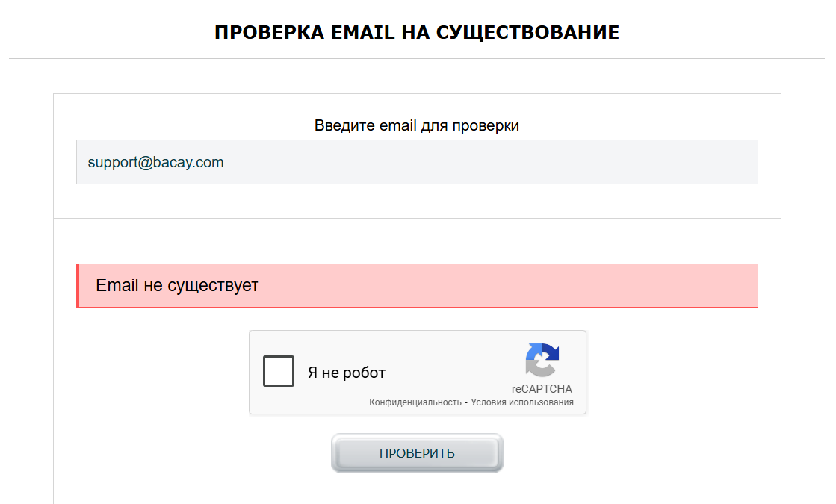This screenshot has height=504, width=836.
Task: Click the "Введите email для проверки" label
Action: click(x=417, y=125)
